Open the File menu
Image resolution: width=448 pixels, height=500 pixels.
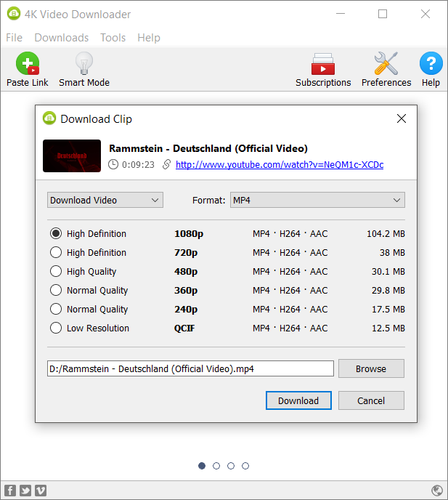click(14, 38)
